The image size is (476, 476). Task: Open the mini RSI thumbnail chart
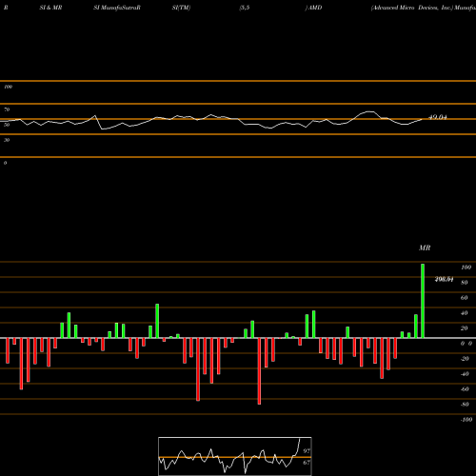(x=235, y=456)
